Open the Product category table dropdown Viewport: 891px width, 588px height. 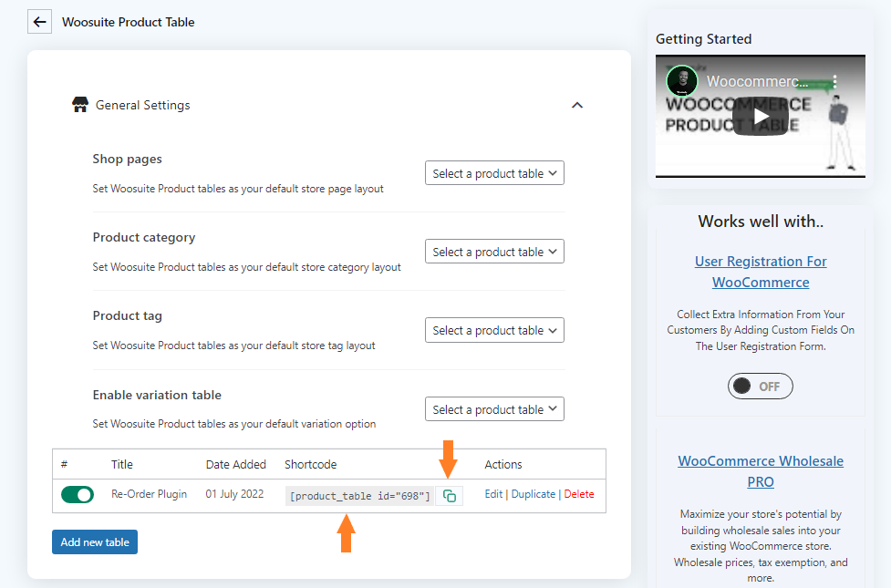494,252
